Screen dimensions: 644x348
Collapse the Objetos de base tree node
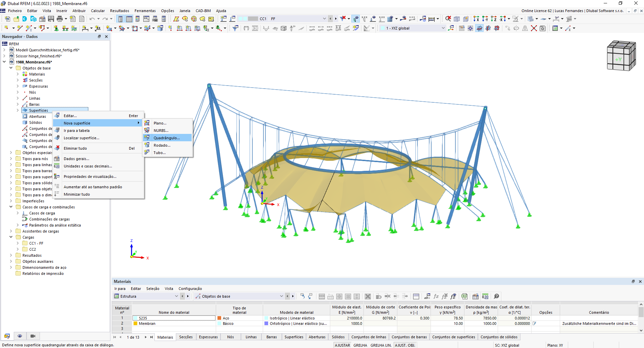coord(11,68)
